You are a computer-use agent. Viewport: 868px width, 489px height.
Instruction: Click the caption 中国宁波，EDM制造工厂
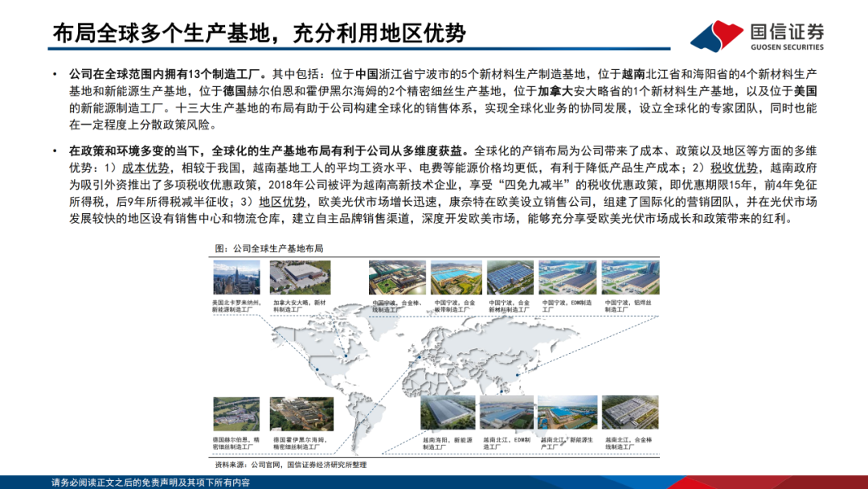[x=567, y=306]
